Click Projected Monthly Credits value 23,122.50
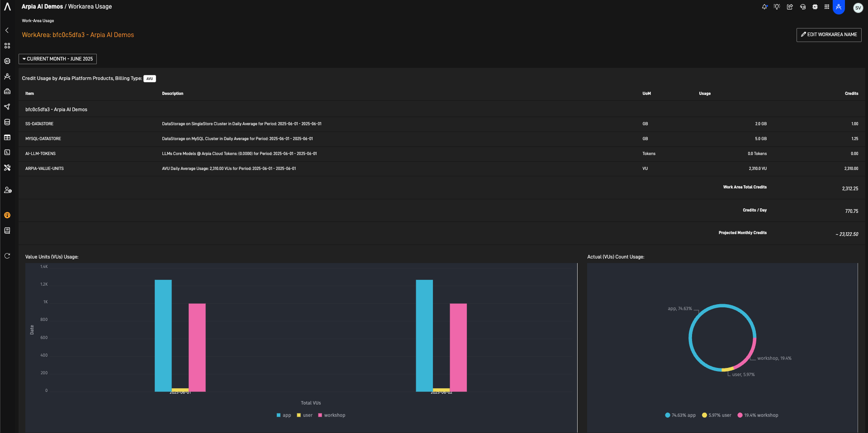The width and height of the screenshot is (868, 433). coord(847,234)
